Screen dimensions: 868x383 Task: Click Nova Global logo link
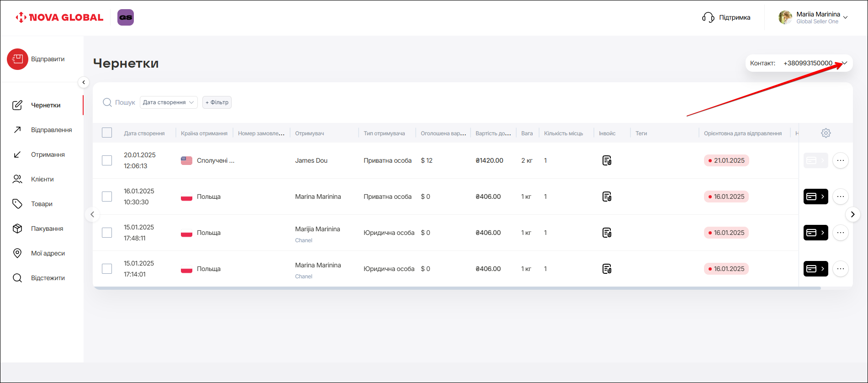pos(59,17)
